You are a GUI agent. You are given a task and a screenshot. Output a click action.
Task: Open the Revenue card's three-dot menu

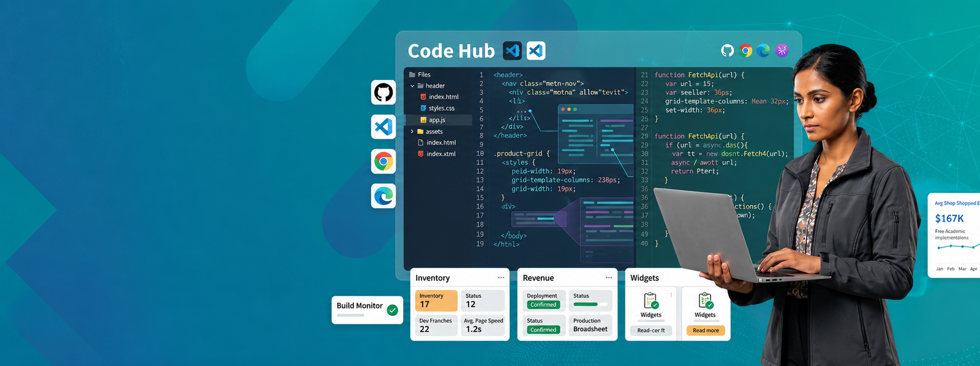609,278
